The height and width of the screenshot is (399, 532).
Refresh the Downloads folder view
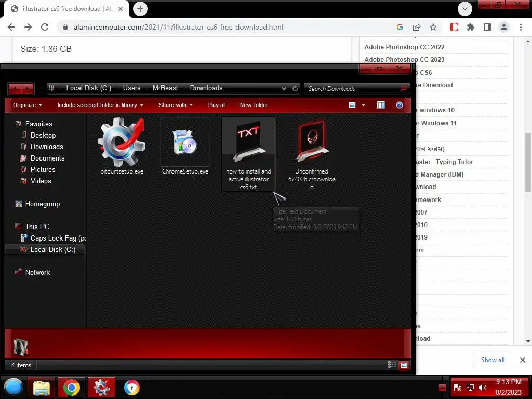coord(295,88)
